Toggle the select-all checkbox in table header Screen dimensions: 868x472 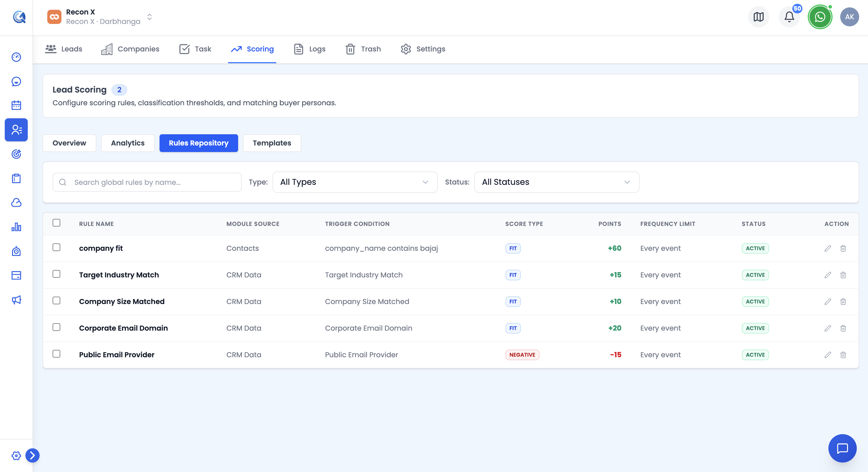point(56,223)
